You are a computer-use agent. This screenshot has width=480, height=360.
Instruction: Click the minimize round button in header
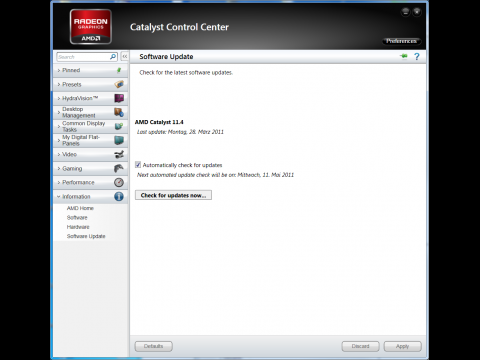point(405,12)
